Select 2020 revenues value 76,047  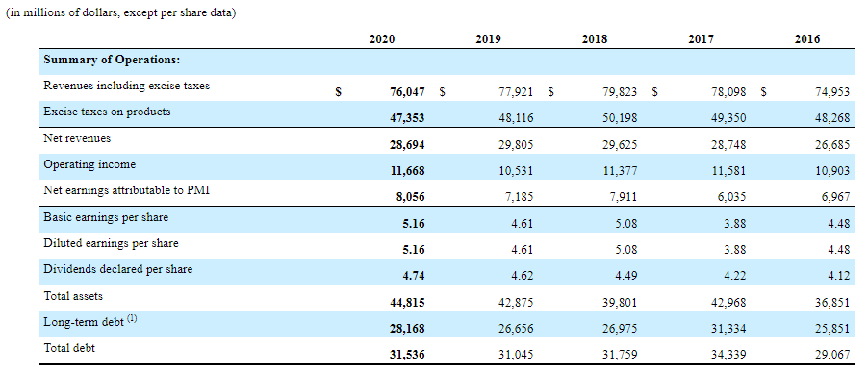407,92
